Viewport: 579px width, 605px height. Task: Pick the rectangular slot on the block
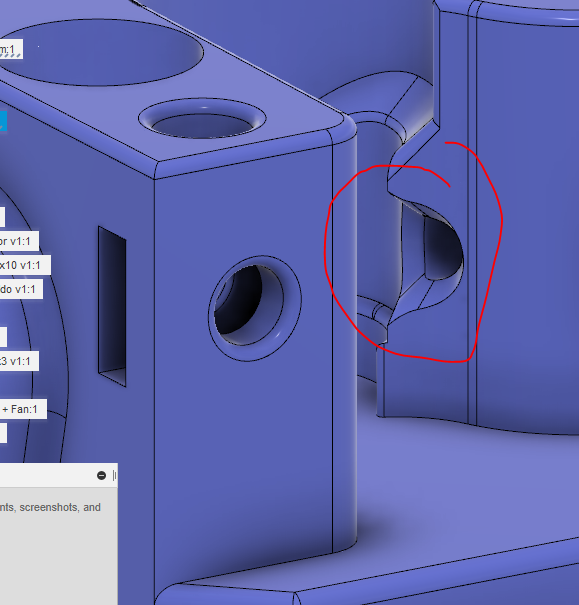(x=112, y=306)
